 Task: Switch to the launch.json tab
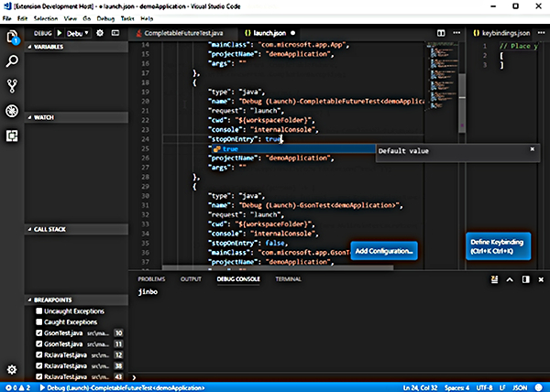(270, 33)
